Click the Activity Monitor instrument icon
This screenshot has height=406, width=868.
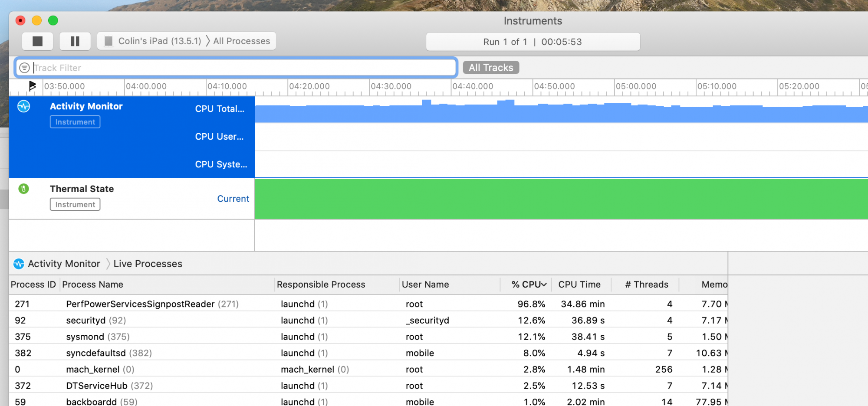pos(24,106)
